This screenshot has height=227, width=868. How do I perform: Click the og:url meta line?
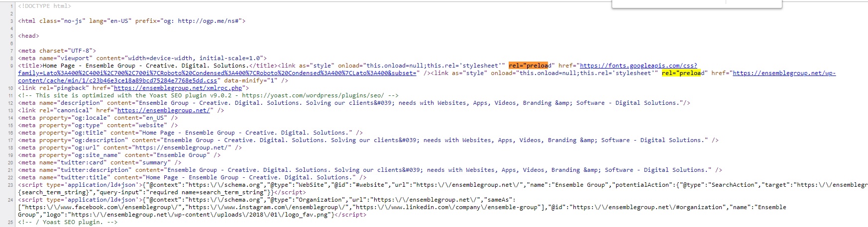[130, 148]
